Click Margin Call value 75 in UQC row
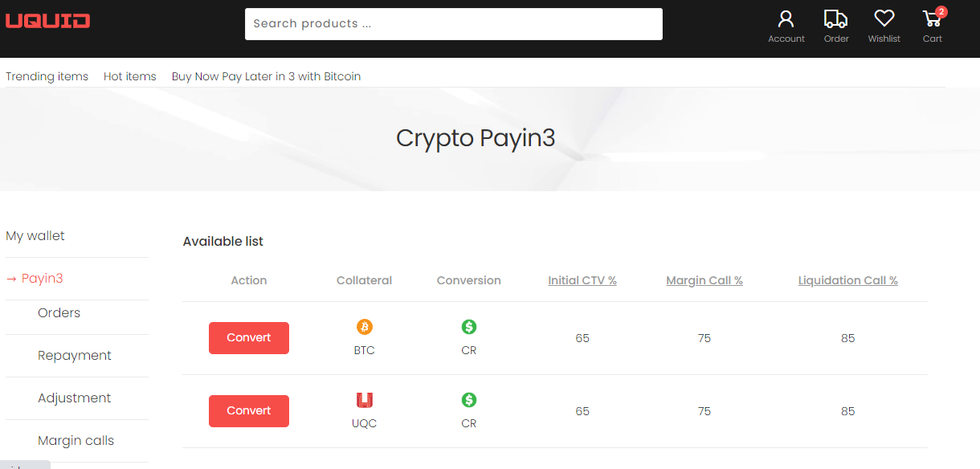This screenshot has height=469, width=980. click(704, 411)
